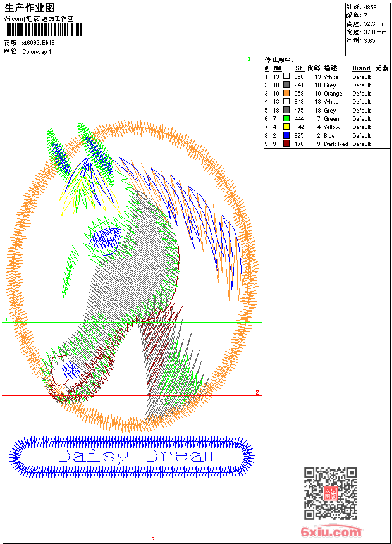Screen dimensions: 392x544
Task: Click the Daisy Dream lettering
Action: pyautogui.click(x=138, y=455)
